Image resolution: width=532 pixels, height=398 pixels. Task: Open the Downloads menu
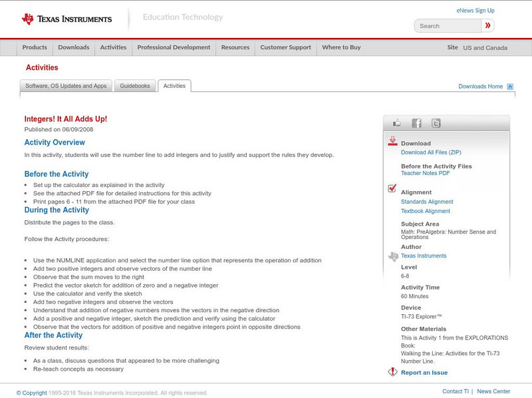pos(74,47)
